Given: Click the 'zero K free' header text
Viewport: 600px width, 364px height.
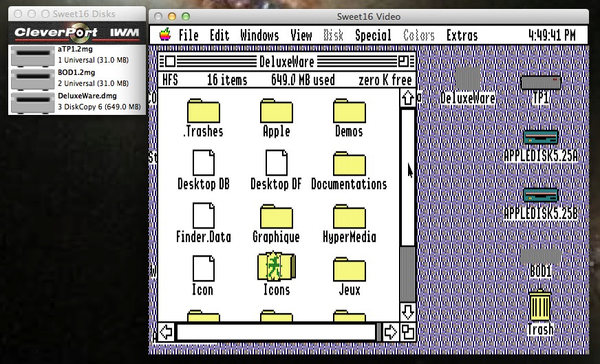Looking at the screenshot, I should [x=385, y=80].
